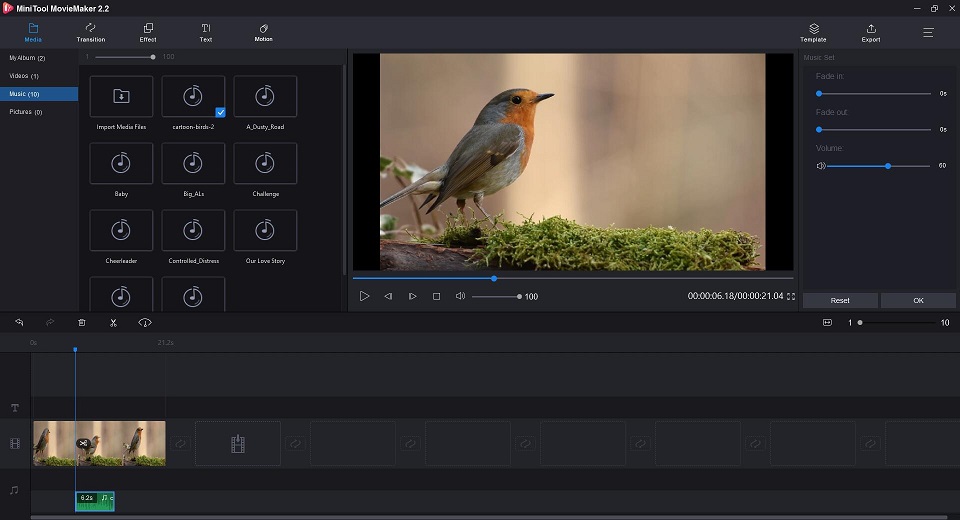Open the hamburger menu
This screenshot has height=520, width=960.
coord(928,32)
